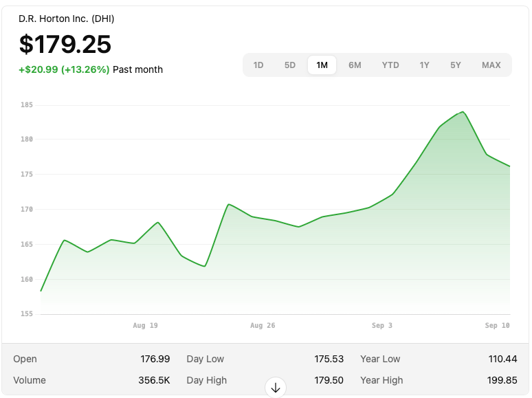Click the Aug 26 date axis label
Viewport: 532px width, 398px height.
(x=263, y=325)
